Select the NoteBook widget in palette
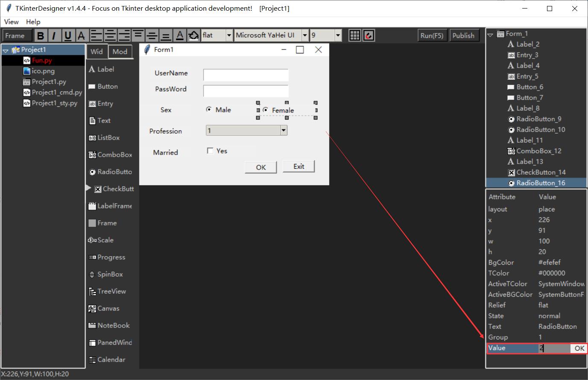 pyautogui.click(x=109, y=325)
